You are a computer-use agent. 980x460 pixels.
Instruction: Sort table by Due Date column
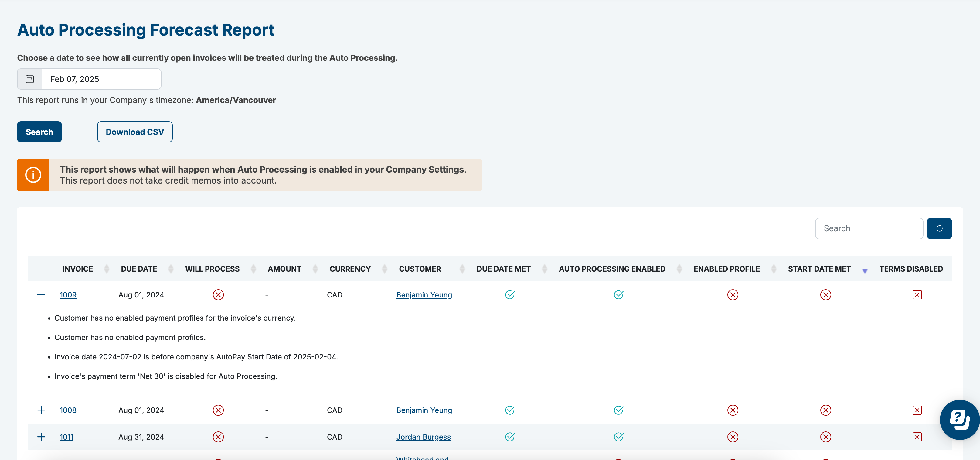pyautogui.click(x=139, y=269)
